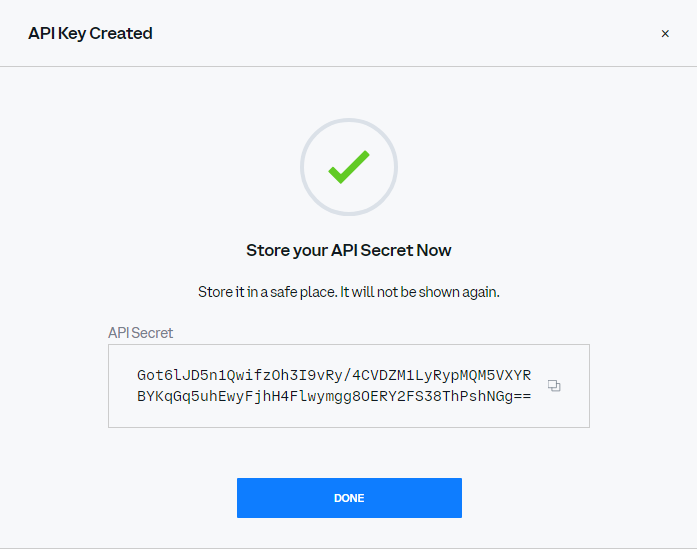Click the blue DONE button
697x549 pixels.
click(x=349, y=498)
